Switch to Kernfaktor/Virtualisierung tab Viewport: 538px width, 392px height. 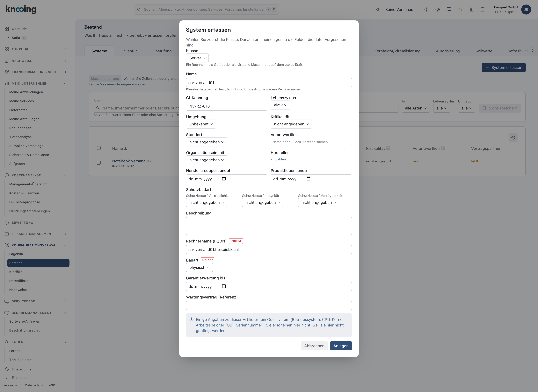point(397,51)
